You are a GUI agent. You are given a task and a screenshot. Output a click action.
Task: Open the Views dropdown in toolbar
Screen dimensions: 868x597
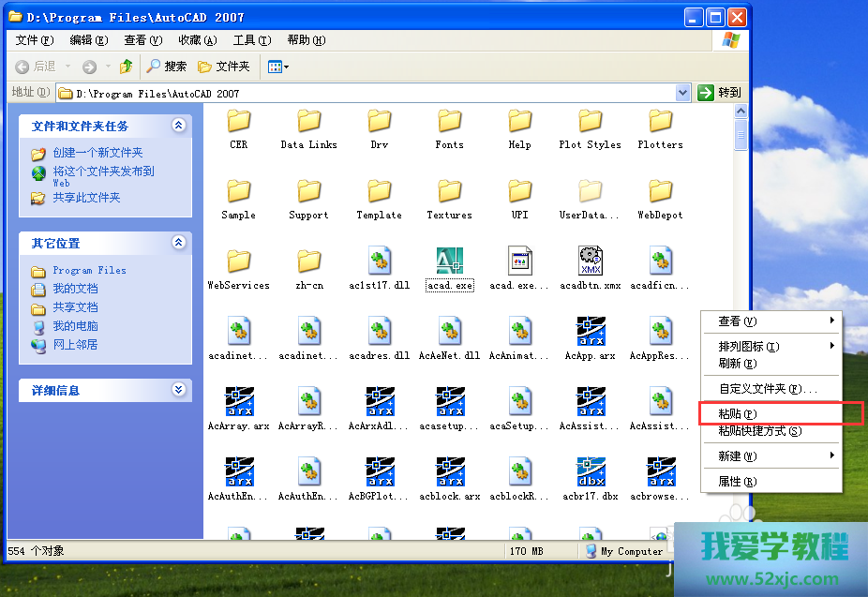point(278,67)
